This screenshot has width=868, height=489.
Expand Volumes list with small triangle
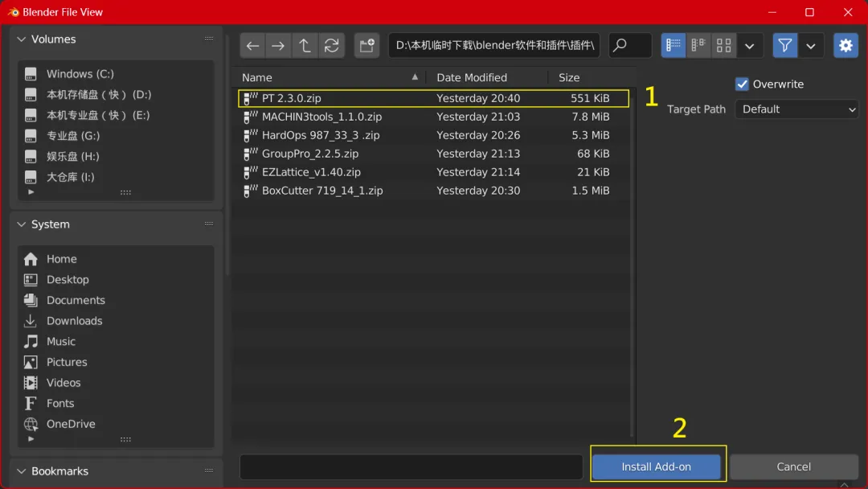(x=31, y=192)
